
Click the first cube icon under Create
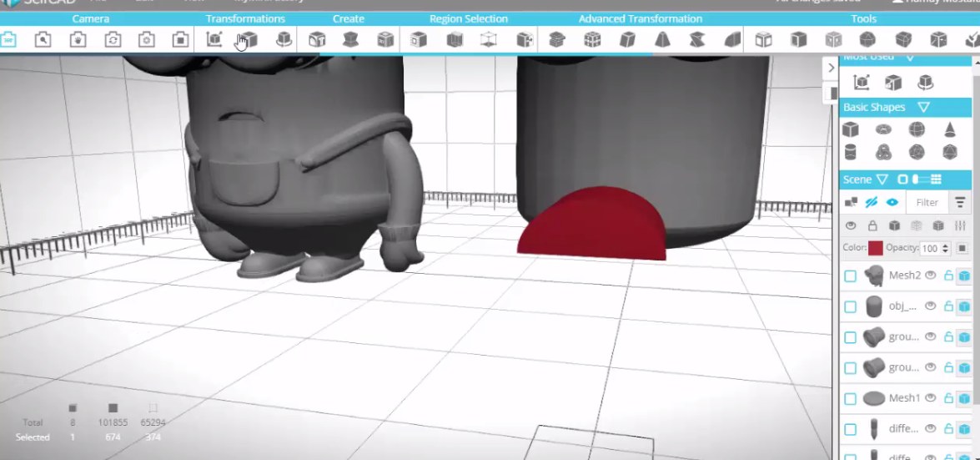pyautogui.click(x=317, y=40)
